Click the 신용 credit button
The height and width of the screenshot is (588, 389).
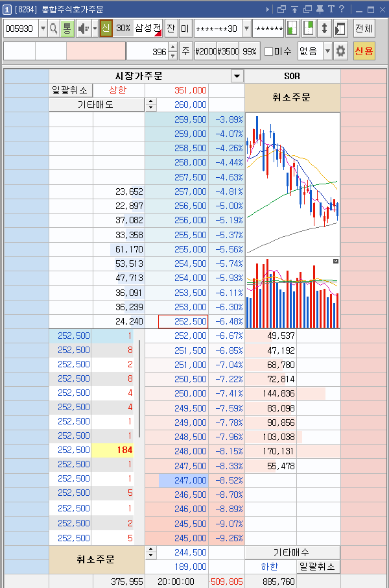click(364, 51)
